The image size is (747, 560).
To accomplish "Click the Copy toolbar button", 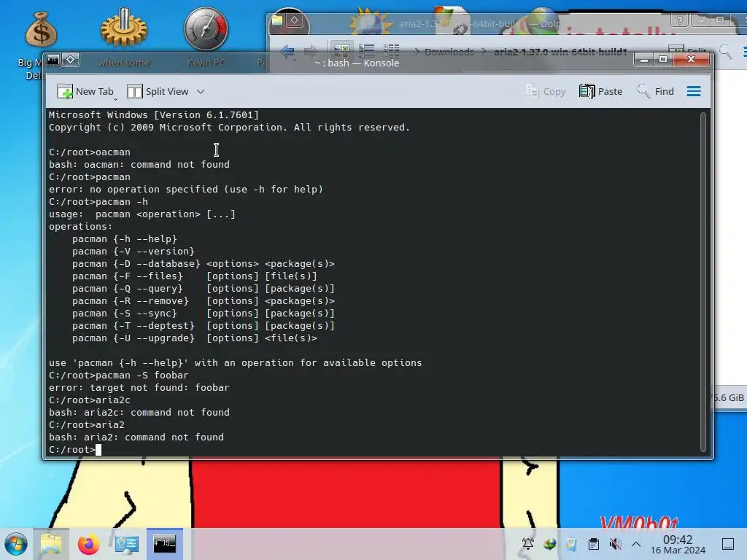I will [546, 91].
